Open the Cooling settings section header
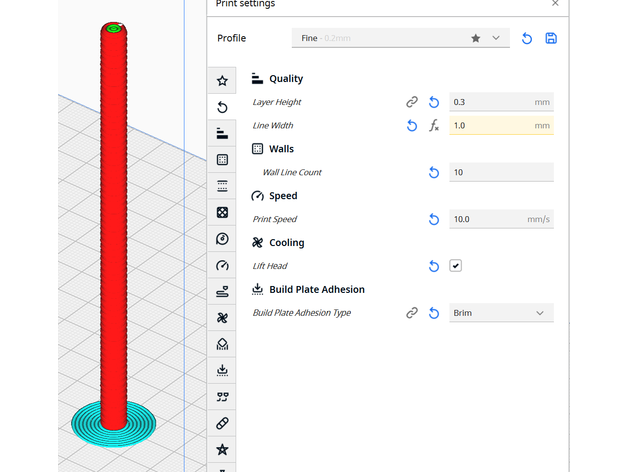 [x=286, y=243]
